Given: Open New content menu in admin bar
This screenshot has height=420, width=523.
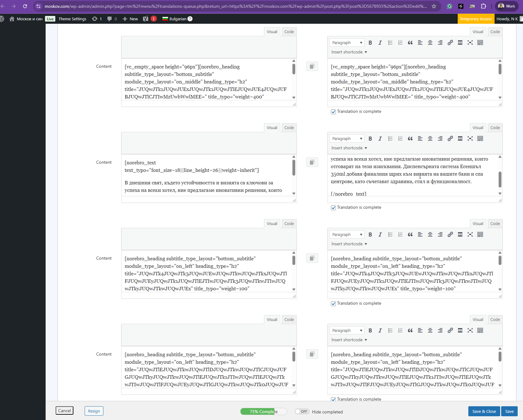Looking at the screenshot, I should [130, 19].
